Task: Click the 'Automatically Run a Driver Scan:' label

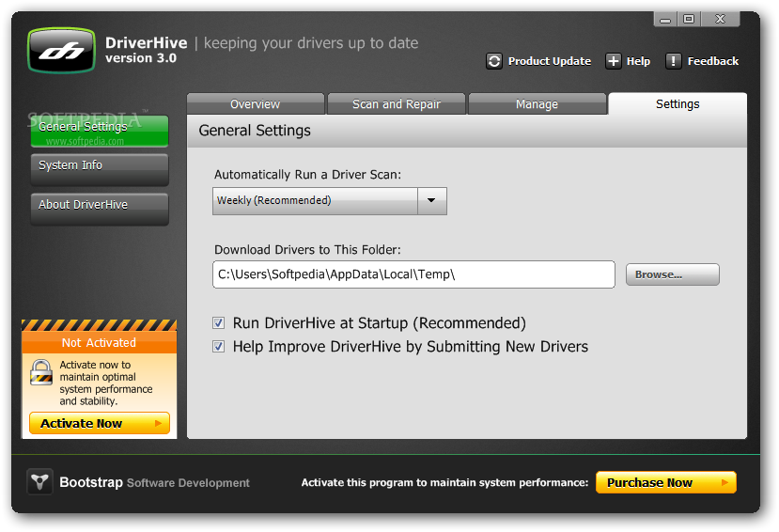Action: click(x=307, y=174)
